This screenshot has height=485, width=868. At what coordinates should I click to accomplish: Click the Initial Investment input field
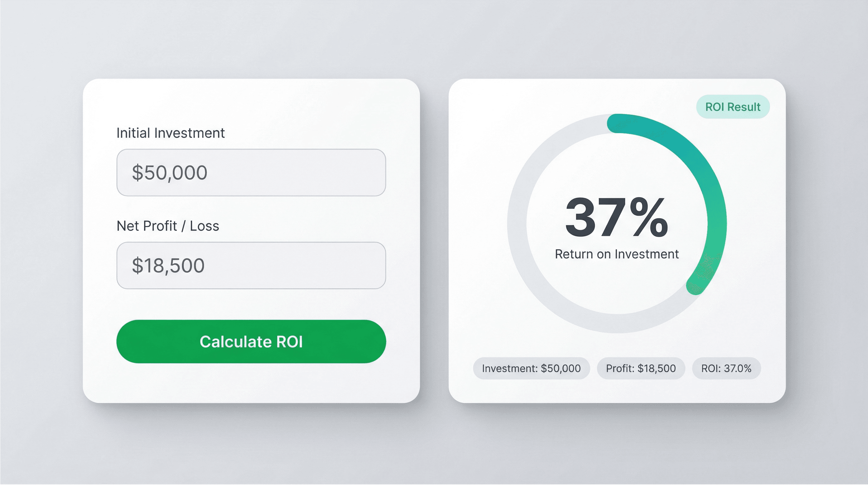[251, 173]
